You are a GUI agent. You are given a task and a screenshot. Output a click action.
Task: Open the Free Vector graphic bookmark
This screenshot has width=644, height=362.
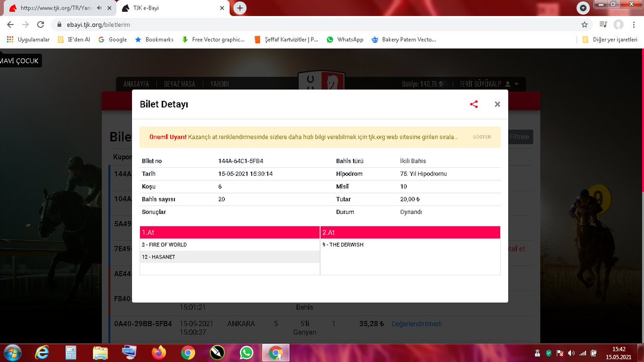[213, 40]
